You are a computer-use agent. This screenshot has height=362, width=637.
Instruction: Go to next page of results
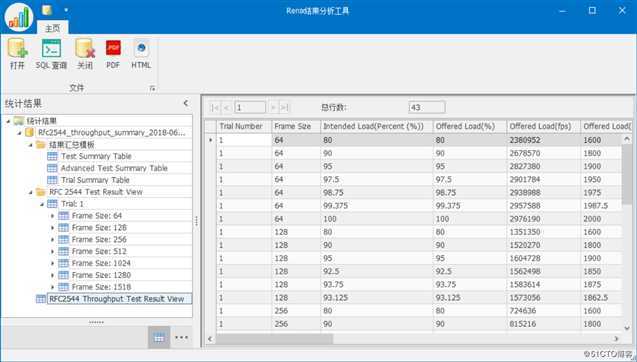pos(273,108)
